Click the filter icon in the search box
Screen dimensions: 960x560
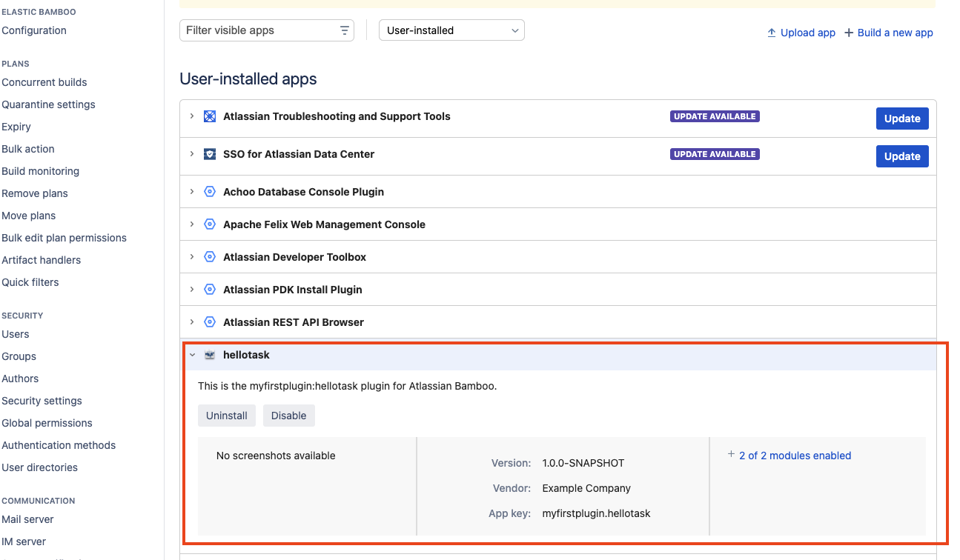(x=345, y=30)
